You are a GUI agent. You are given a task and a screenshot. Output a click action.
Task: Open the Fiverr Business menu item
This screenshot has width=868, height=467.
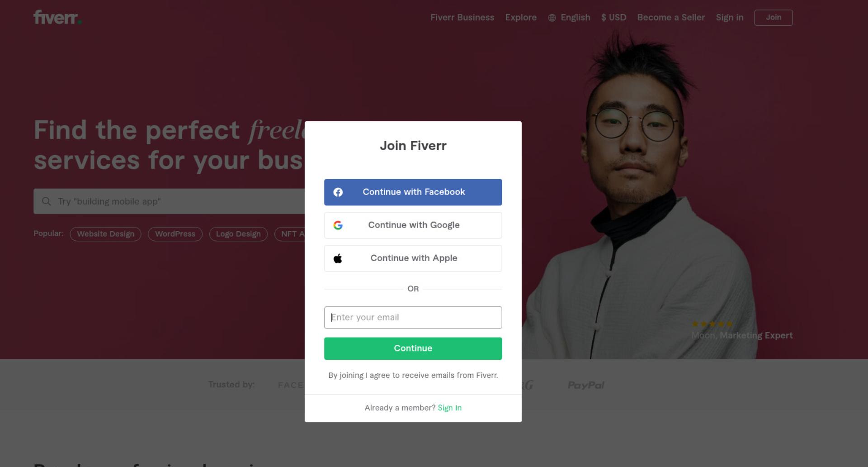[x=462, y=18]
